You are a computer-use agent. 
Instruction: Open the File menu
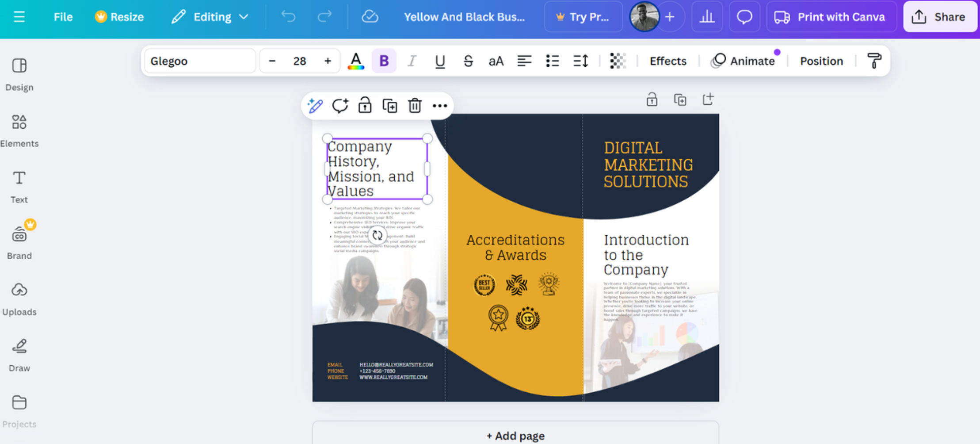click(x=63, y=17)
